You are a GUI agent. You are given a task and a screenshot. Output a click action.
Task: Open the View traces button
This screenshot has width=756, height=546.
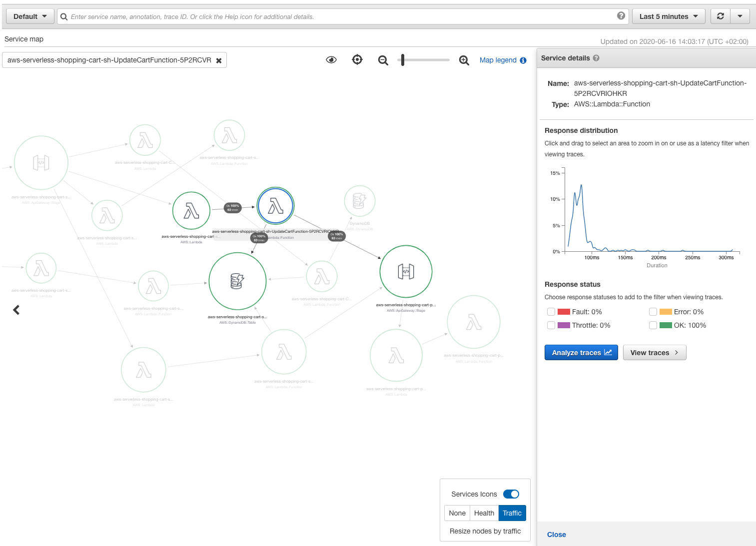(655, 353)
